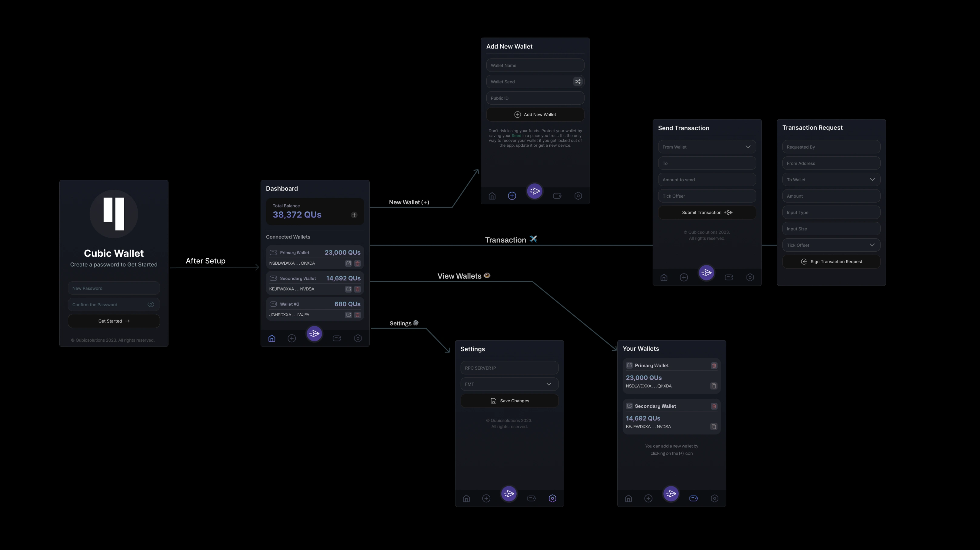Click settings icon in Send Transaction bottom bar
This screenshot has height=550, width=980.
point(750,277)
